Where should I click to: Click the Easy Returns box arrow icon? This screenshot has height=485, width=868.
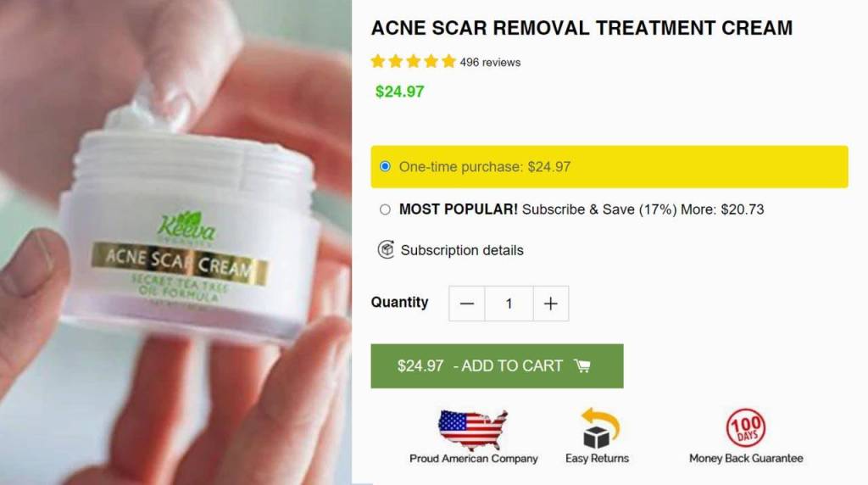click(599, 428)
